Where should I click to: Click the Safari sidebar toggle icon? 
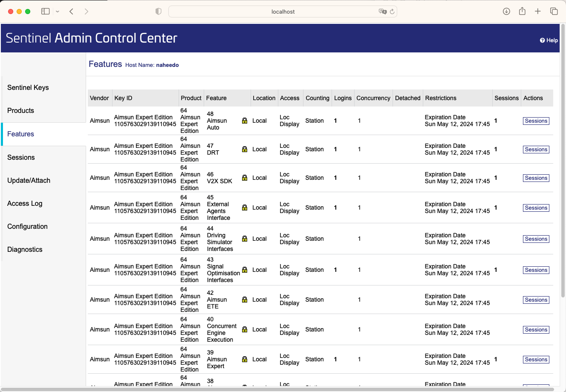[45, 12]
